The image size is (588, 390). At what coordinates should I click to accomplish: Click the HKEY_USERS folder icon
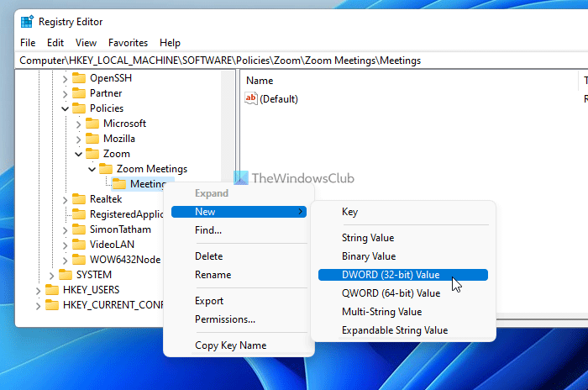(52, 290)
